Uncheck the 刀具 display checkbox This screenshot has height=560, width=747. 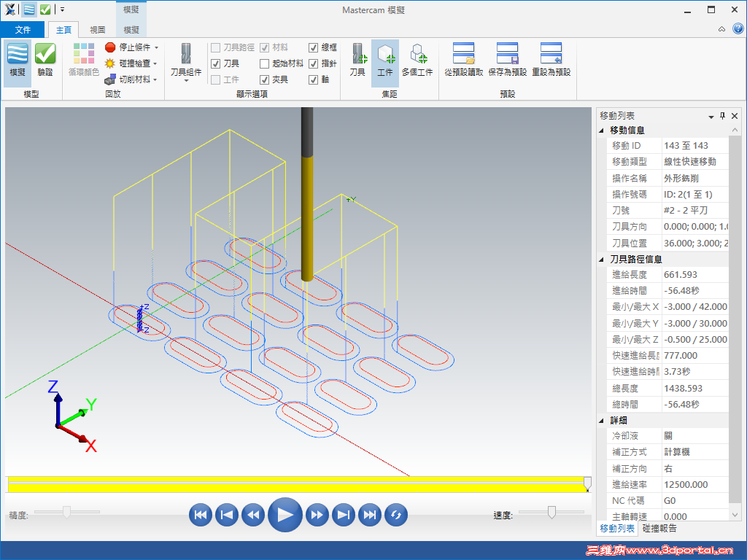pyautogui.click(x=215, y=63)
